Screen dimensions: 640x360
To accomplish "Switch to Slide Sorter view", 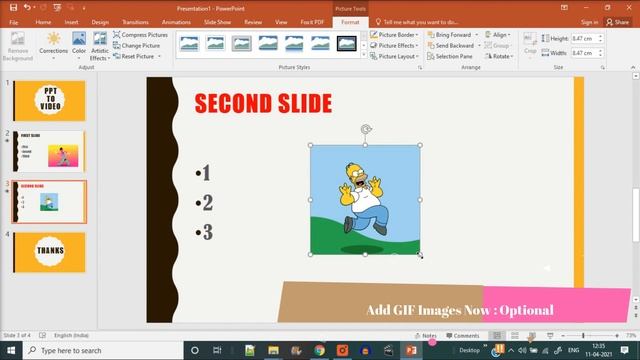I will [x=515, y=336].
